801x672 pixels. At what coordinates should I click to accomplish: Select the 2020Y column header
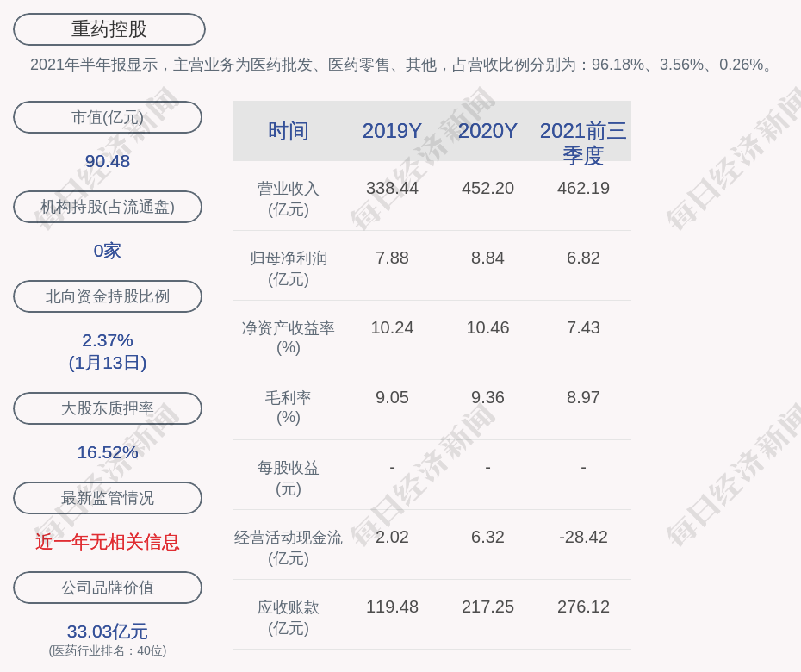(487, 131)
